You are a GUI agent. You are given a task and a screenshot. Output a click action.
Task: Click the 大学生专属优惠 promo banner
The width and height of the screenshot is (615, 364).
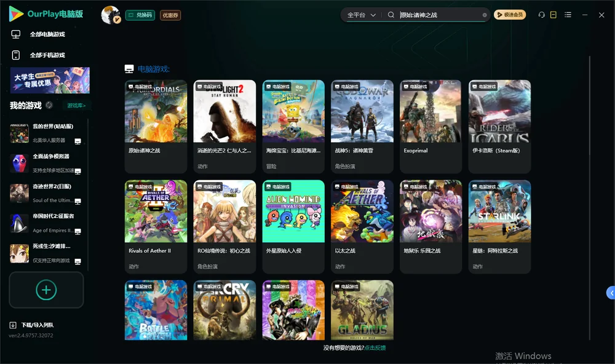(50, 80)
